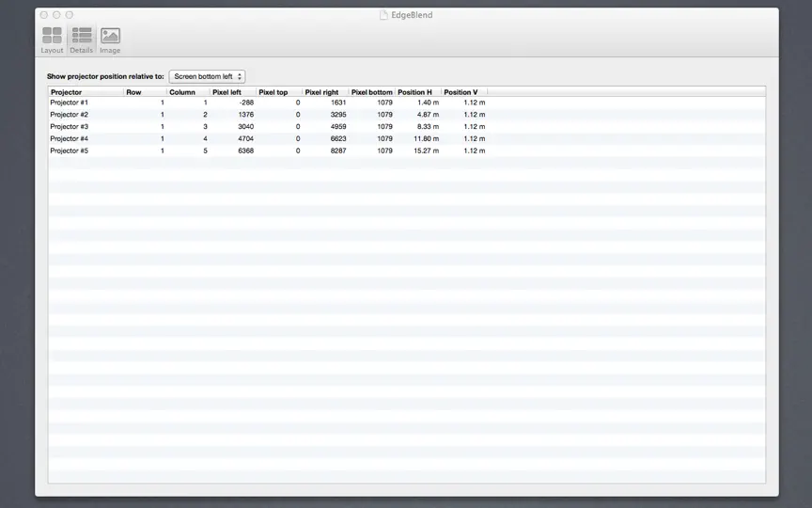Click Pixel right value 4959
Screen dimensions: 812x508
[338, 126]
